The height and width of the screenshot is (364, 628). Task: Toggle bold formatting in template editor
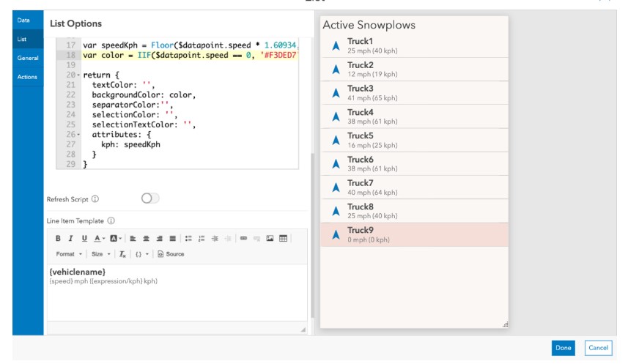(x=59, y=238)
